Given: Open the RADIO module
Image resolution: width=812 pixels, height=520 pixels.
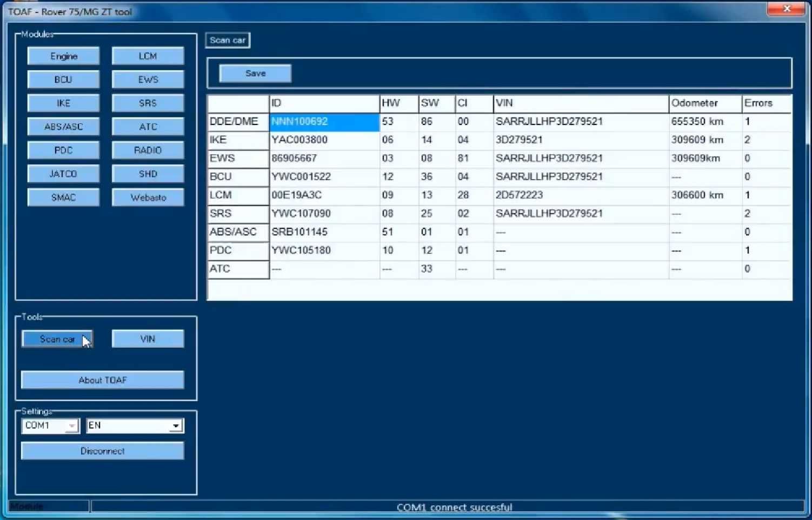Looking at the screenshot, I should coord(148,150).
